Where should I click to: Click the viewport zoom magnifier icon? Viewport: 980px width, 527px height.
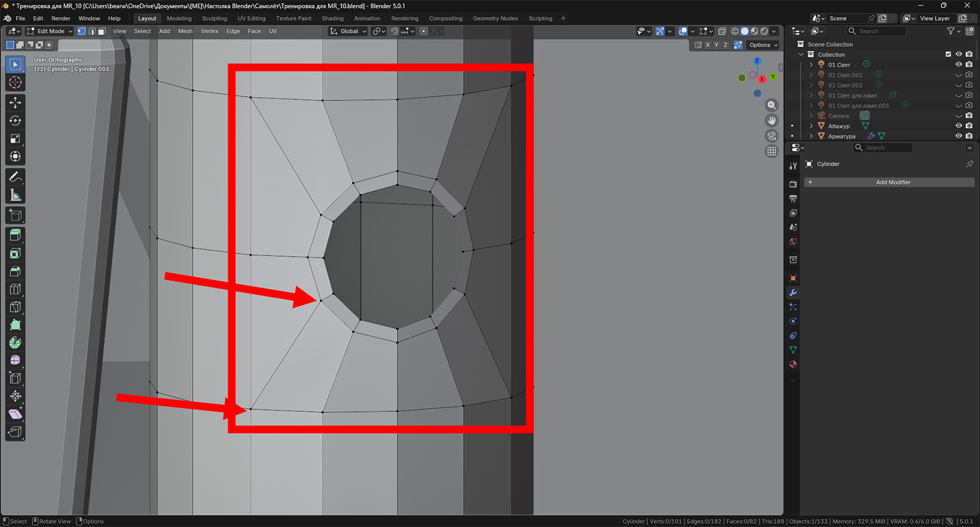[772, 105]
